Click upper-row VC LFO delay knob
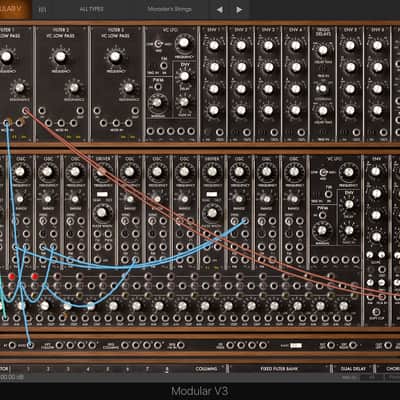 click(x=184, y=76)
